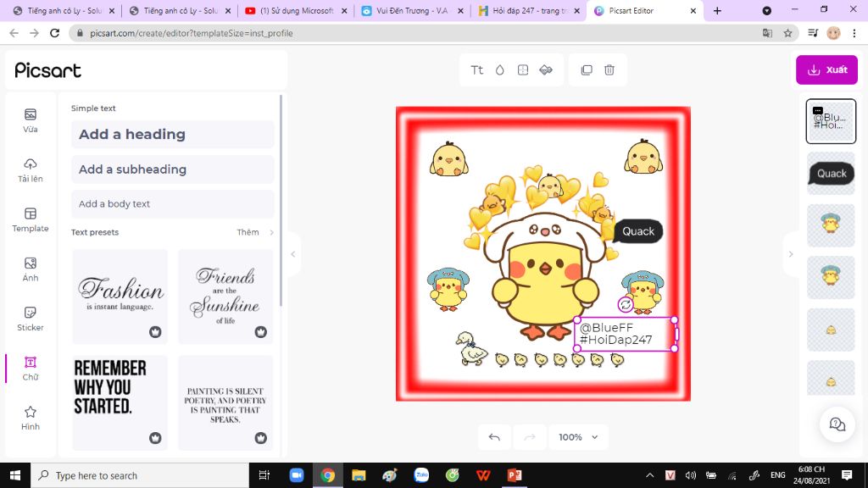
Task: Add a subheading text
Action: [x=173, y=169]
